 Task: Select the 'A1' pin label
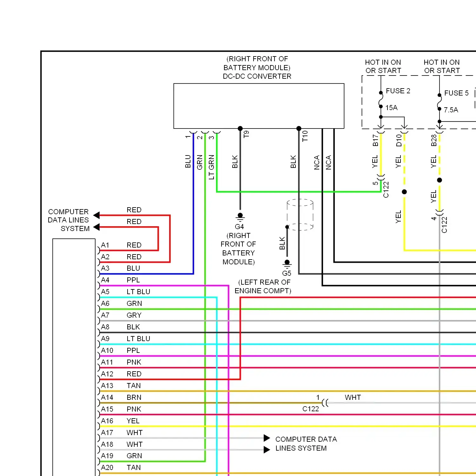tap(105, 245)
